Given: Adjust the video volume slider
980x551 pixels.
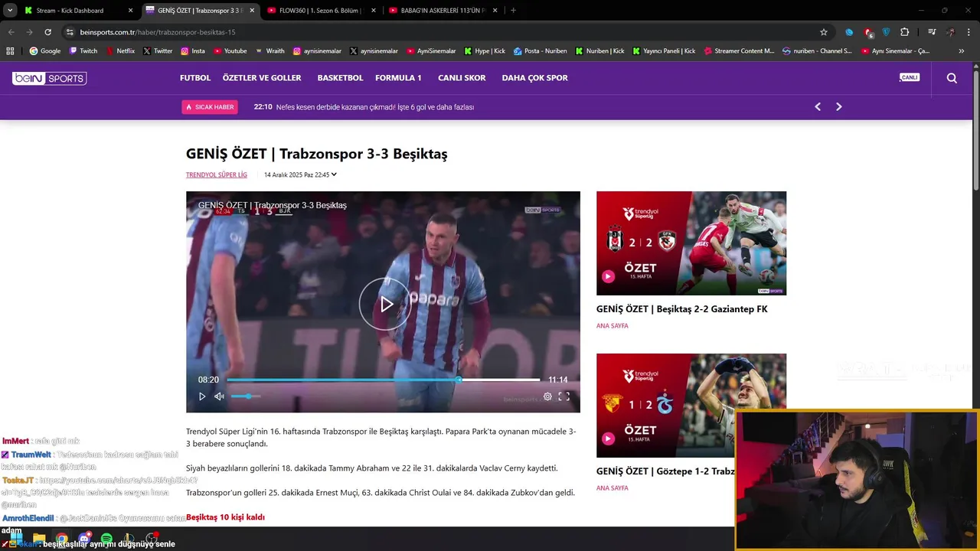Looking at the screenshot, I should [246, 396].
